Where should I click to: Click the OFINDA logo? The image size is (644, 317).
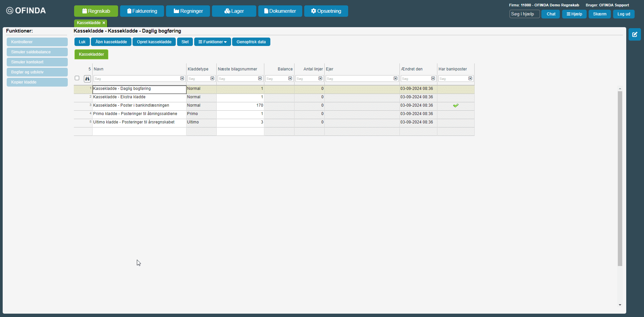tap(26, 11)
